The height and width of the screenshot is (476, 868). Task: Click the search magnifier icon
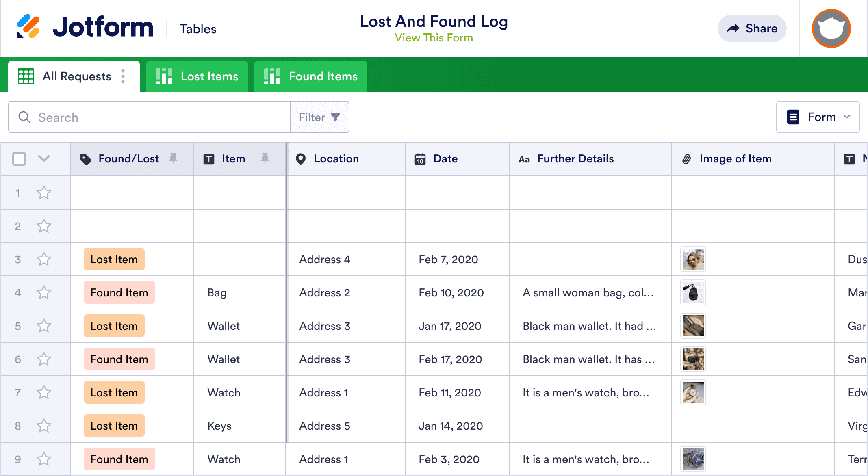24,117
